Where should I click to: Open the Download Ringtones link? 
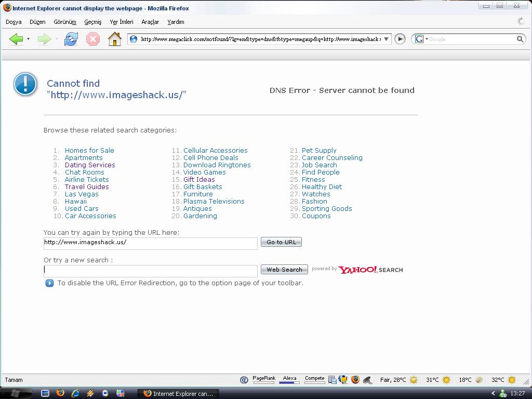point(217,165)
